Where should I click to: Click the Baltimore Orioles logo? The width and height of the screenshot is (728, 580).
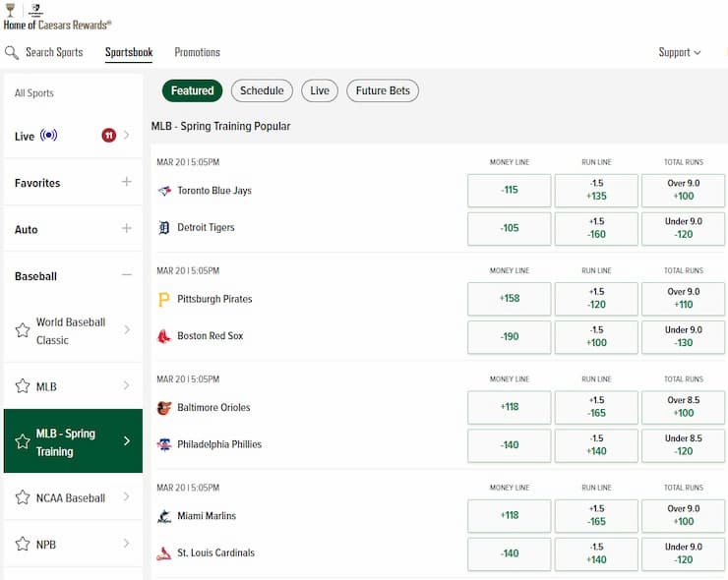tap(164, 408)
